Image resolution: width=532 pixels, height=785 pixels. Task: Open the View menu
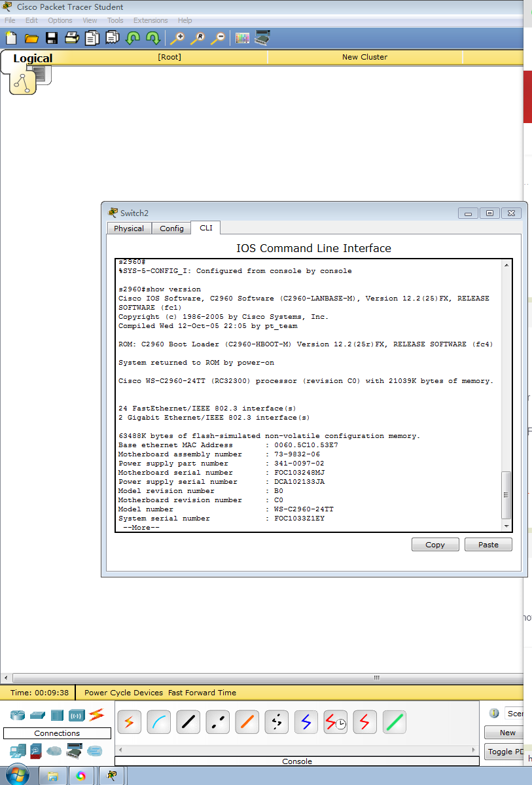tap(90, 20)
